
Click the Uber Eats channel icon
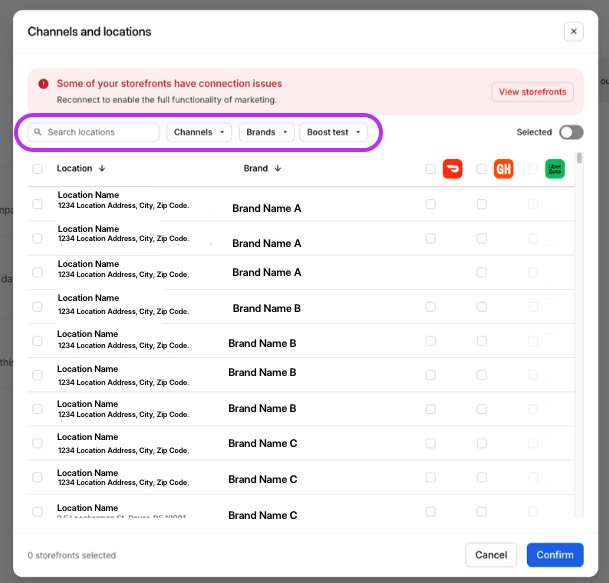click(x=554, y=169)
